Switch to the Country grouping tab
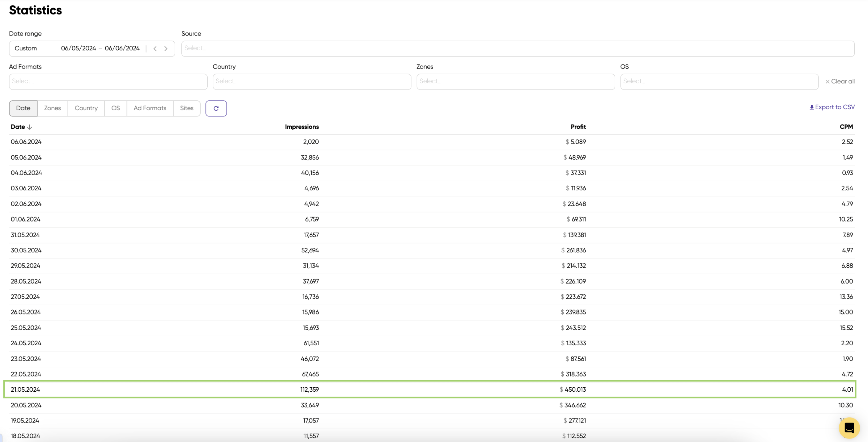This screenshot has height=442, width=868. click(86, 108)
